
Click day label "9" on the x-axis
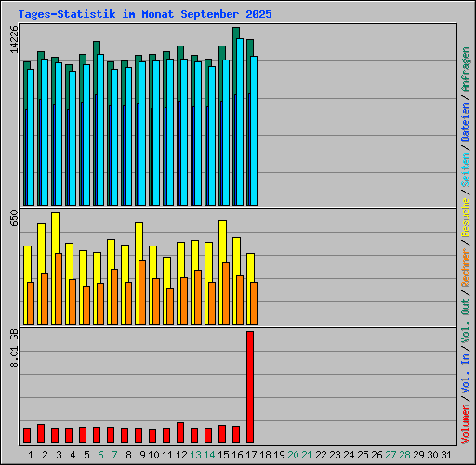pos(142,455)
